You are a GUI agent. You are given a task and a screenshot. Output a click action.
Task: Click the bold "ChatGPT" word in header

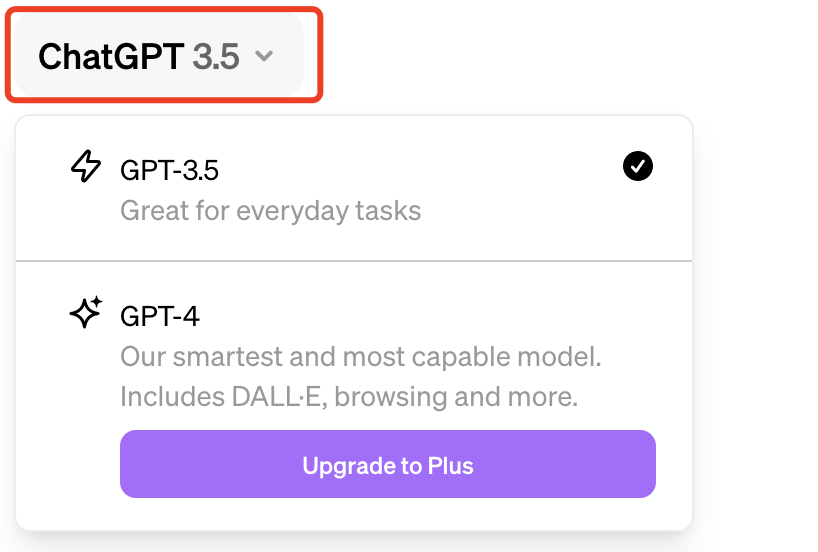111,56
